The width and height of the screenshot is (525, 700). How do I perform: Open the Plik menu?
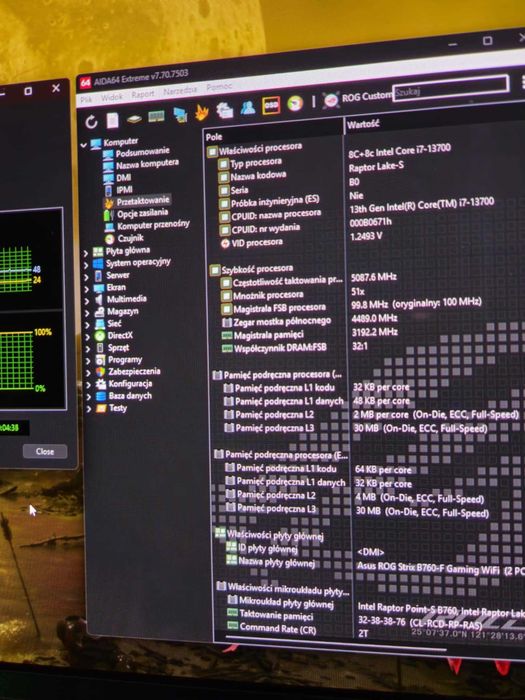click(86, 99)
